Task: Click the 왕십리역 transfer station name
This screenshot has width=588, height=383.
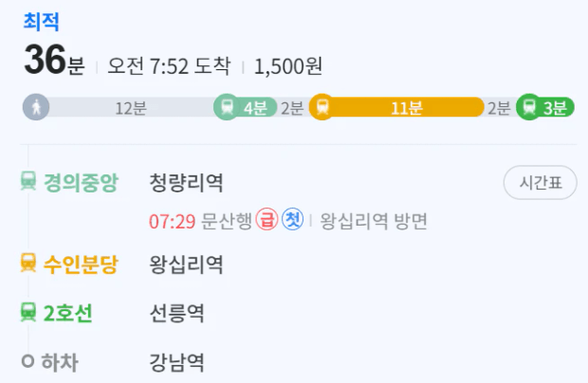Action: pos(187,264)
